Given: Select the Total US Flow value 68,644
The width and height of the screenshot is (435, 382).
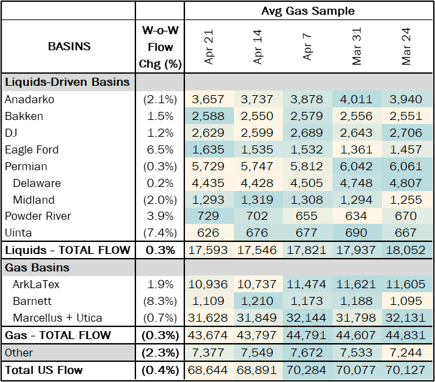Looking at the screenshot, I should click(208, 370).
